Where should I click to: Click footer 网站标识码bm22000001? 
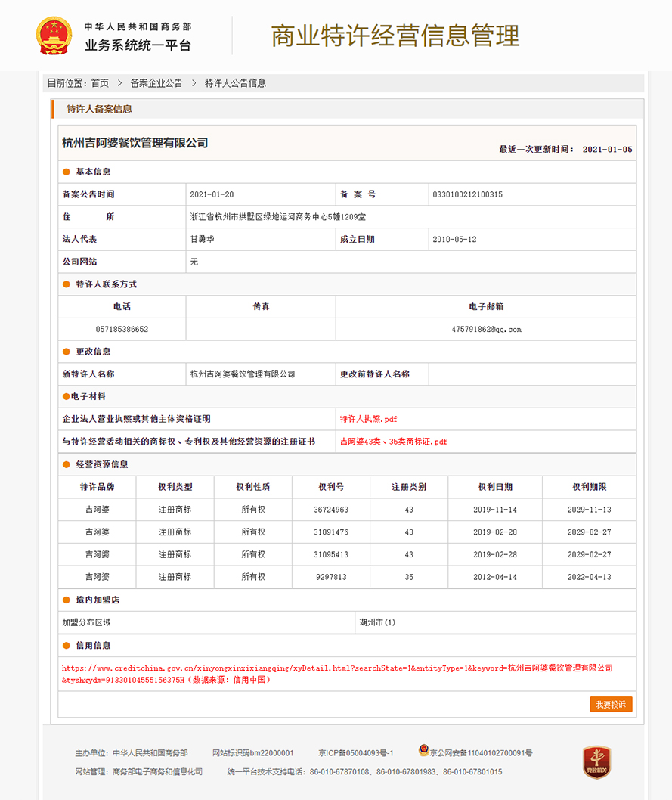click(x=253, y=753)
